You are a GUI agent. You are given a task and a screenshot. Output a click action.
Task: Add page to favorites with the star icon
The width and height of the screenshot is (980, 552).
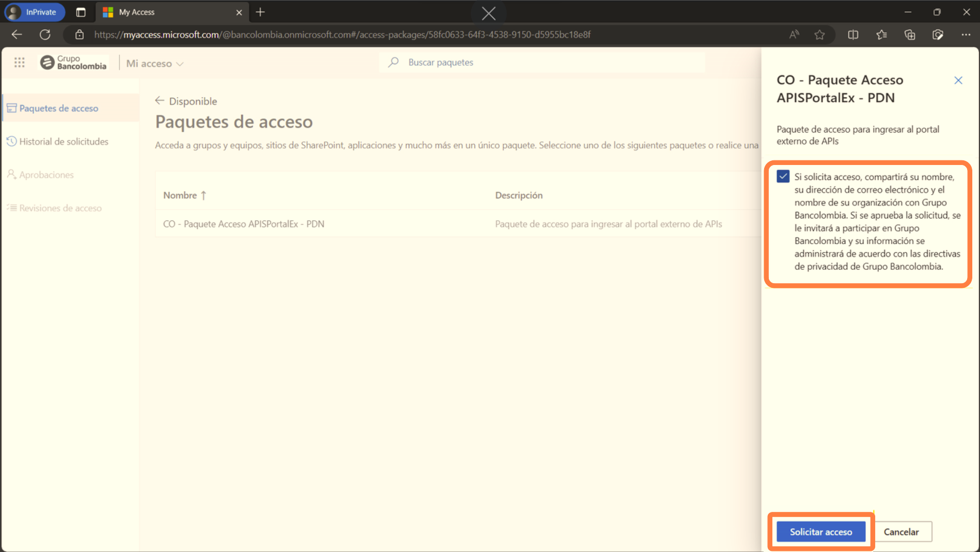pyautogui.click(x=820, y=34)
